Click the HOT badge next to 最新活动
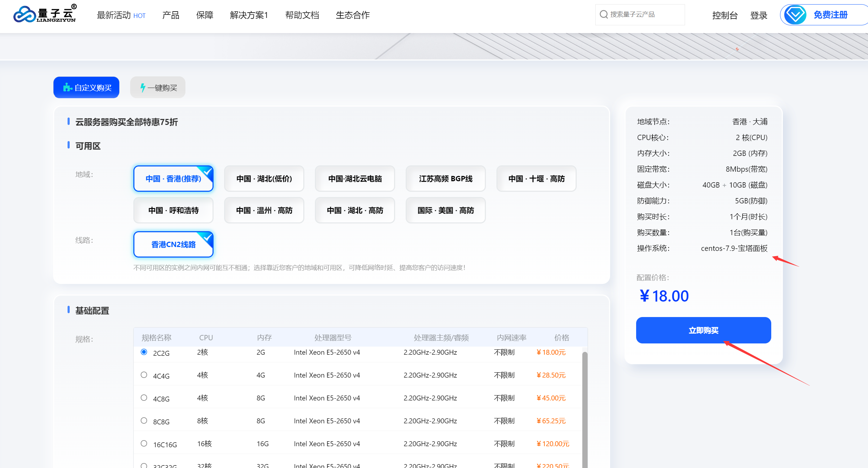This screenshot has width=868, height=468. click(139, 16)
